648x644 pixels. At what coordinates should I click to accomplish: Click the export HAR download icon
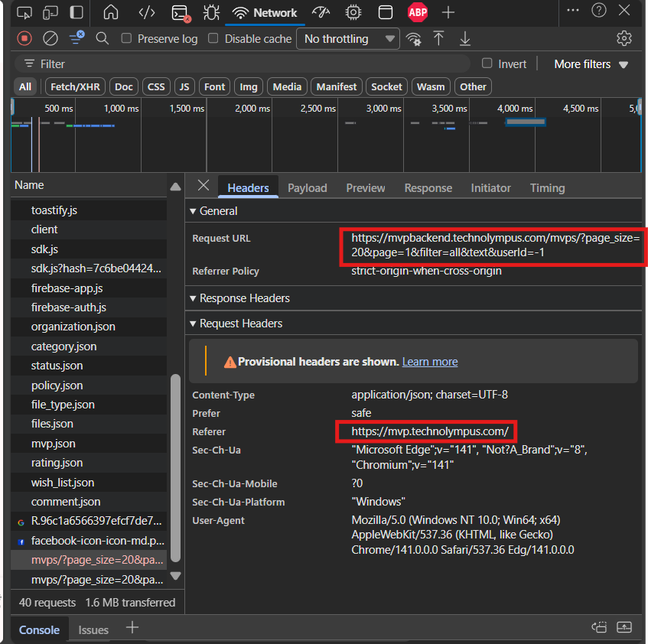tap(464, 38)
